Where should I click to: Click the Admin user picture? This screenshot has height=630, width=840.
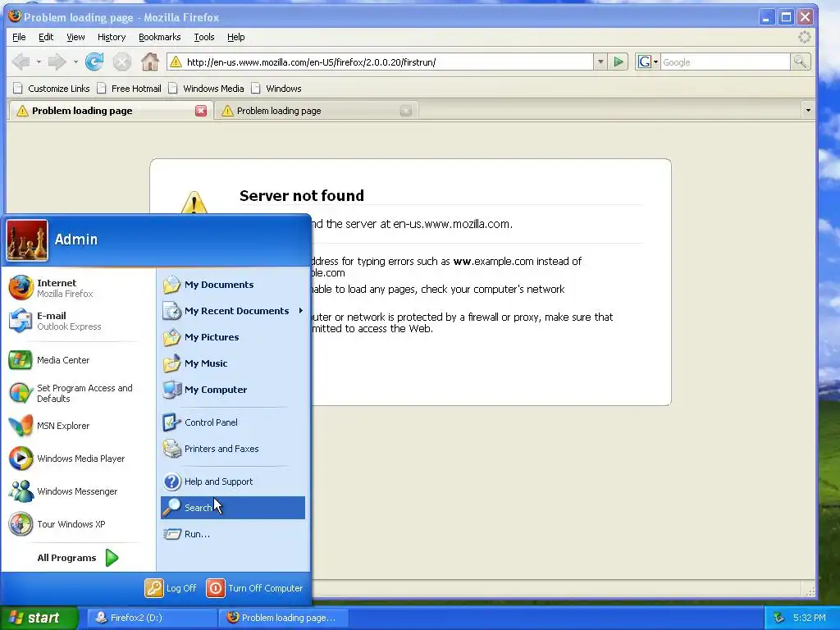click(x=27, y=240)
